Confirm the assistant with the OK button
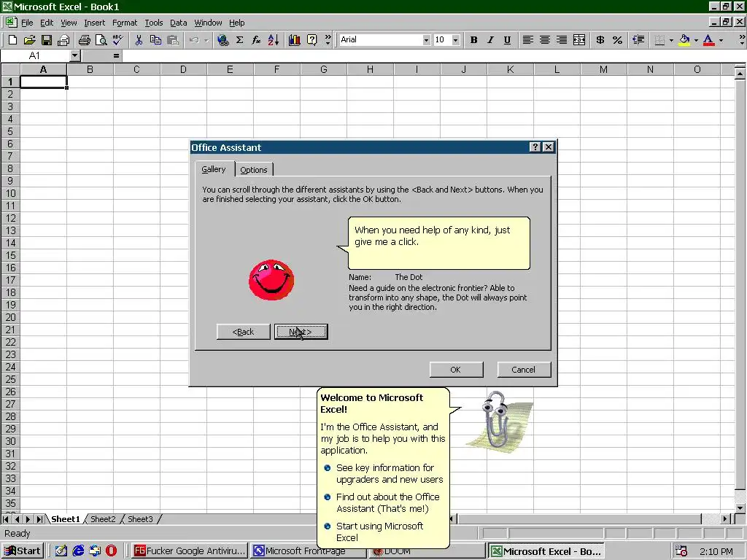This screenshot has height=560, width=747. tap(456, 370)
